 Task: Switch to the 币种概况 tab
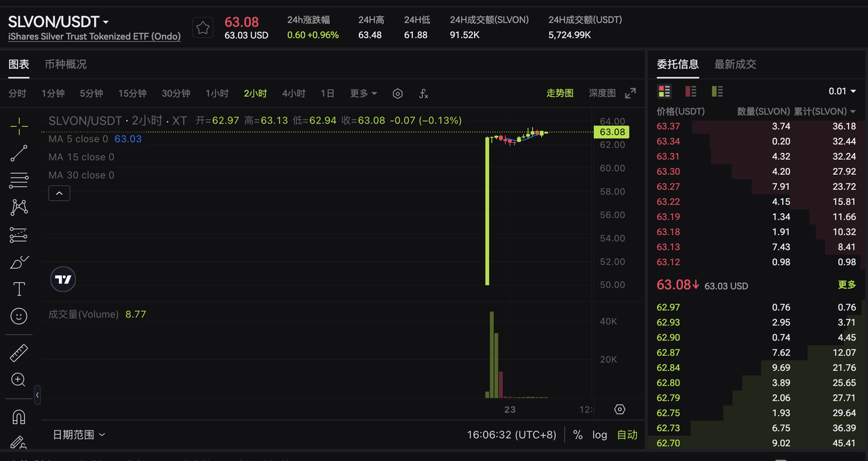[x=66, y=64]
